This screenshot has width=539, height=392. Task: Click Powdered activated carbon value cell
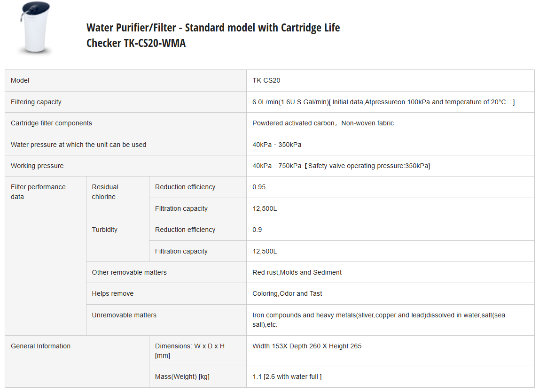tap(323, 123)
